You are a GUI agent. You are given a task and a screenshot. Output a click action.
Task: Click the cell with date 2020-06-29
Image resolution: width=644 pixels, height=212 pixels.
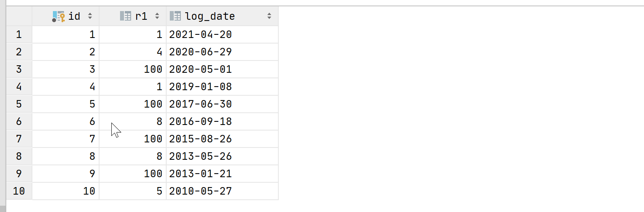point(222,52)
